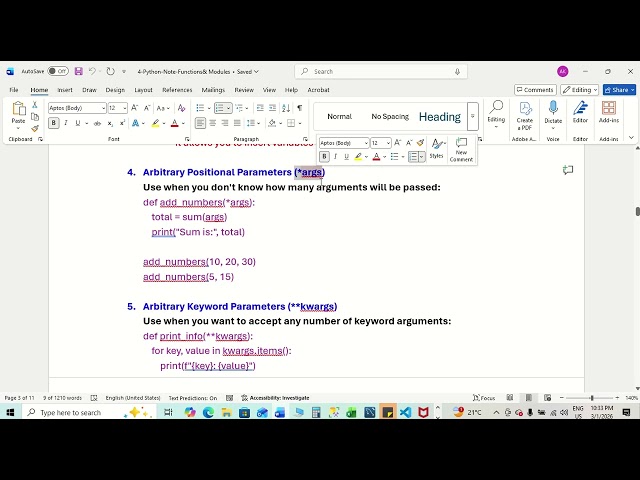Image resolution: width=640 pixels, height=480 pixels.
Task: Click the Show paragraph marks icon
Action: (300, 108)
